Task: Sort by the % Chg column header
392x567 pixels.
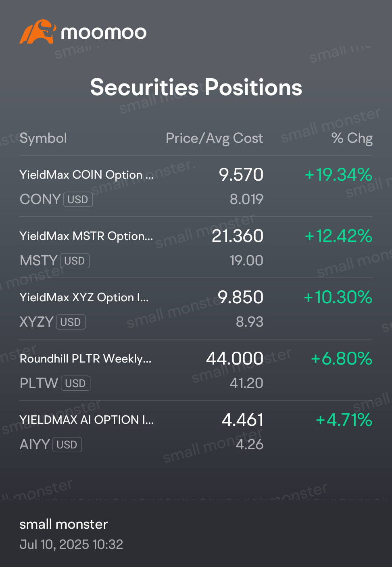Action: (352, 138)
